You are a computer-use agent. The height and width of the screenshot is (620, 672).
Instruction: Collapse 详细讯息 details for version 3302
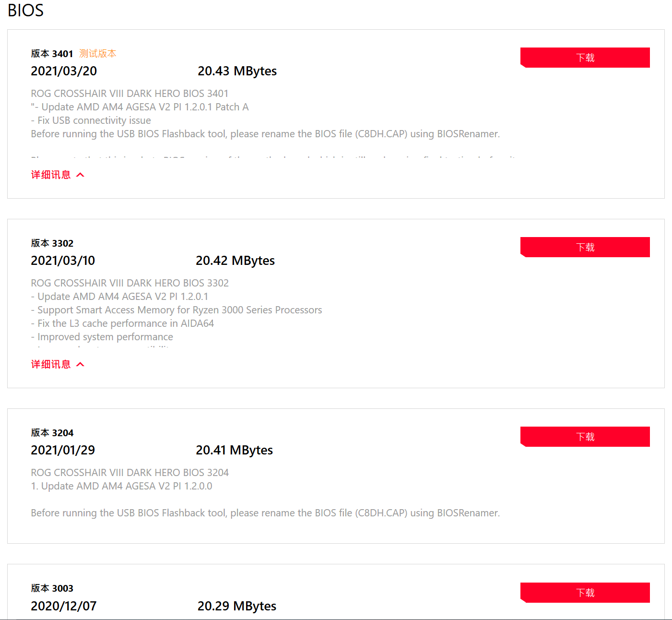(51, 364)
